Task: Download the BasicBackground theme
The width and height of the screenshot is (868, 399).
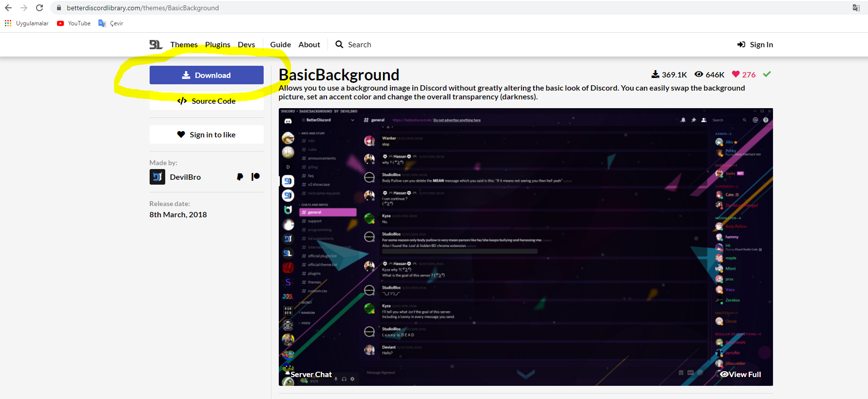Action: (x=207, y=75)
